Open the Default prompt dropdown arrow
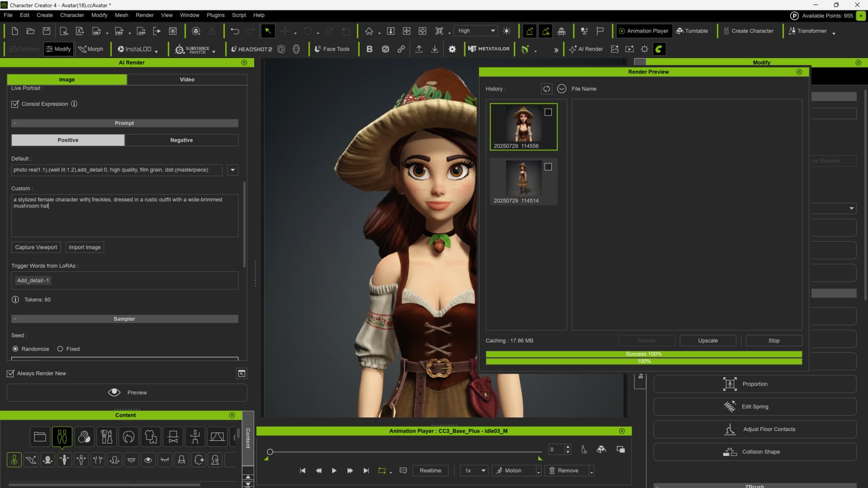 coord(232,170)
